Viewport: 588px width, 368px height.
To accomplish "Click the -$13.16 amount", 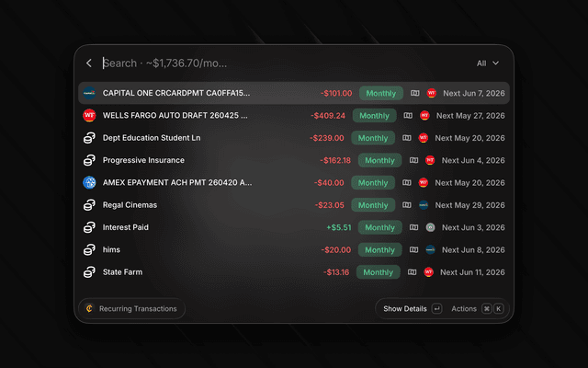I will (x=336, y=272).
